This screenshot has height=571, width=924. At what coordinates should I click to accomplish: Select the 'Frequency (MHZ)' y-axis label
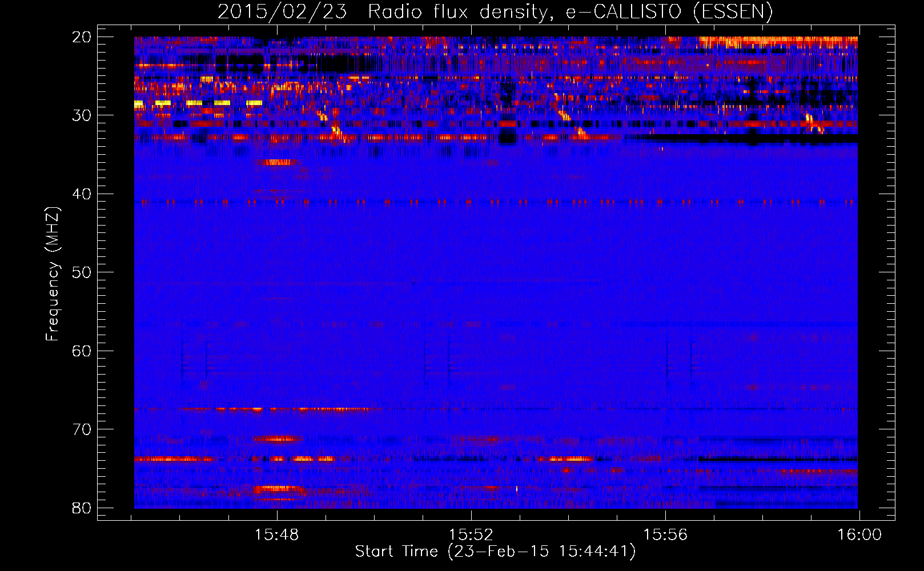53,274
